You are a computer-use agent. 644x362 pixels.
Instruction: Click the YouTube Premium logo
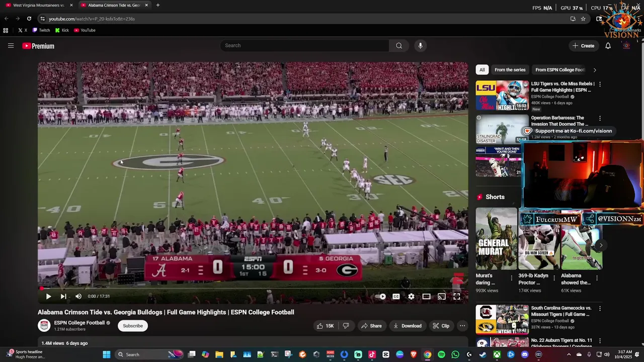(38, 46)
